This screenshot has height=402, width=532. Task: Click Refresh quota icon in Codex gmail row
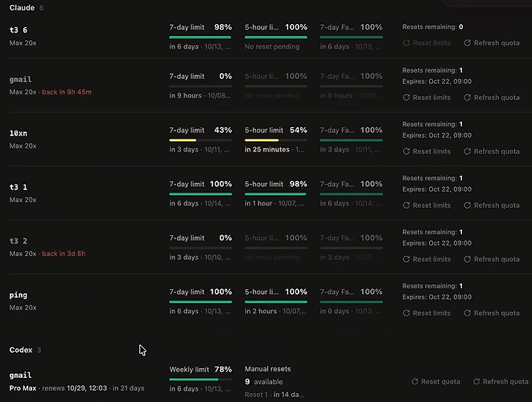point(476,382)
